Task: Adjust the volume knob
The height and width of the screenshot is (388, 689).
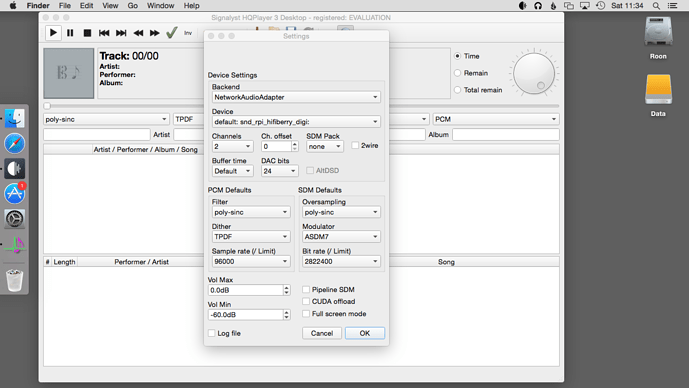Action: tap(534, 73)
